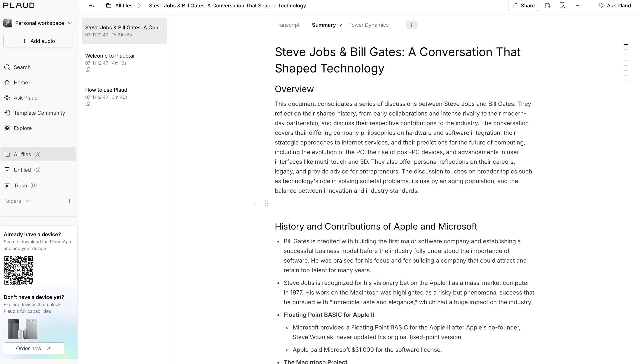The width and height of the screenshot is (640, 364).
Task: Open the find in document icon
Action: pos(562,6)
